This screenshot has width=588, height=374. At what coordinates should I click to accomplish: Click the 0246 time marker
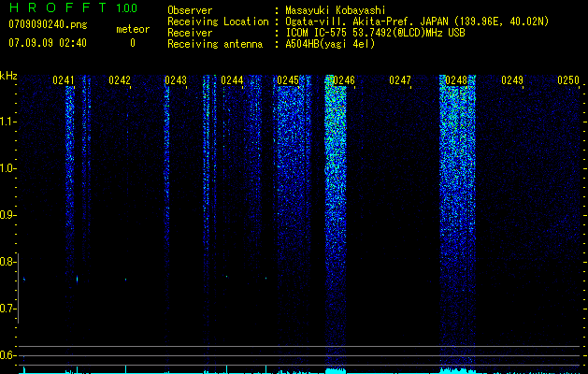tap(344, 80)
